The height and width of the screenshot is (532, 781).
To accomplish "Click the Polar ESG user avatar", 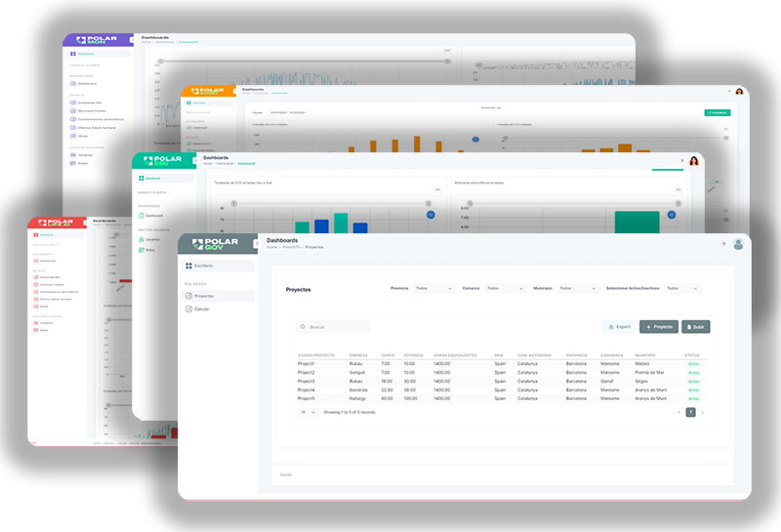I will pos(694,161).
